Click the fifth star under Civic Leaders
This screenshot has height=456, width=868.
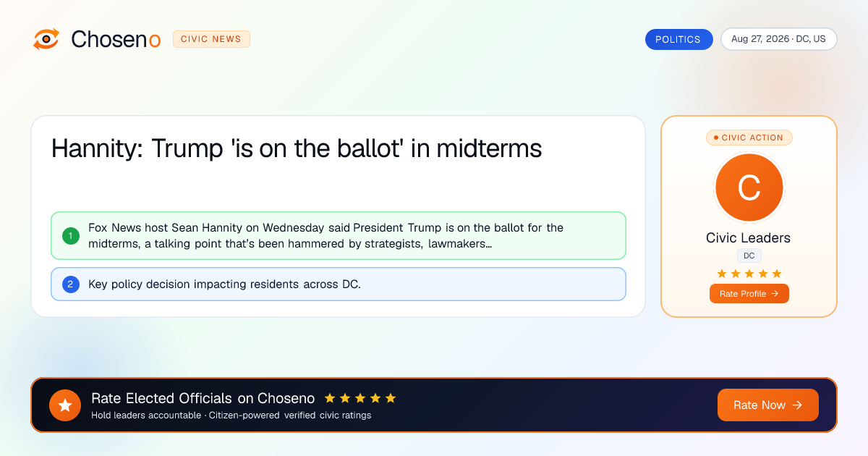pyautogui.click(x=777, y=274)
